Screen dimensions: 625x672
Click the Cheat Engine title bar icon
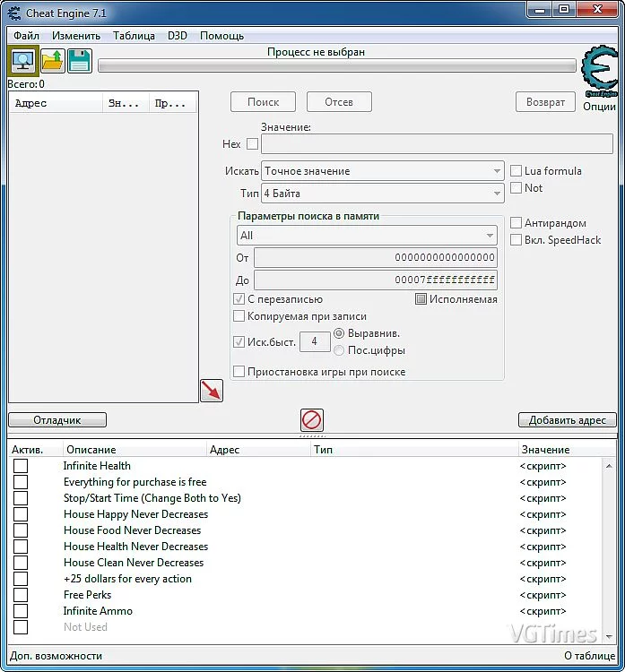click(x=14, y=13)
